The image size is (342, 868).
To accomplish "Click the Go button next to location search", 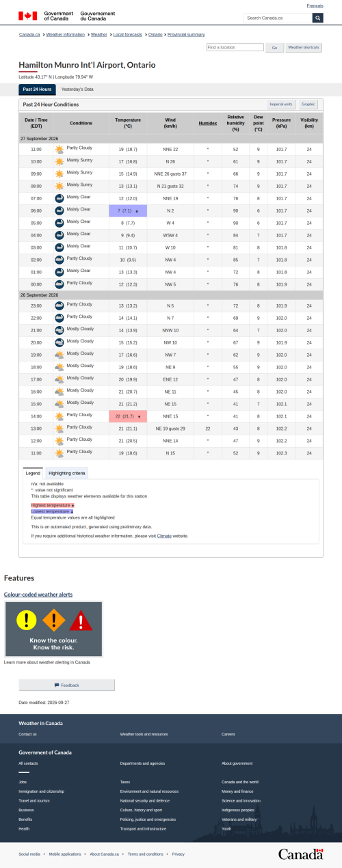I will (x=274, y=48).
